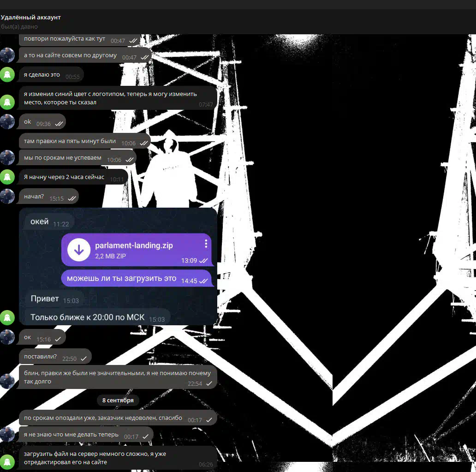The image size is (476, 472).
Task: Select the "окей" message in the screenshot
Action: click(x=49, y=222)
